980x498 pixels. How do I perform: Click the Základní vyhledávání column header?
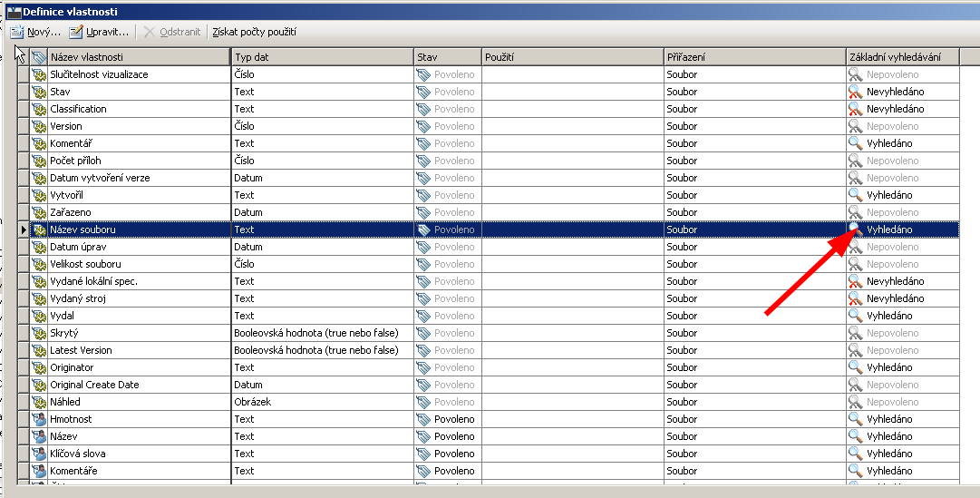pos(901,57)
